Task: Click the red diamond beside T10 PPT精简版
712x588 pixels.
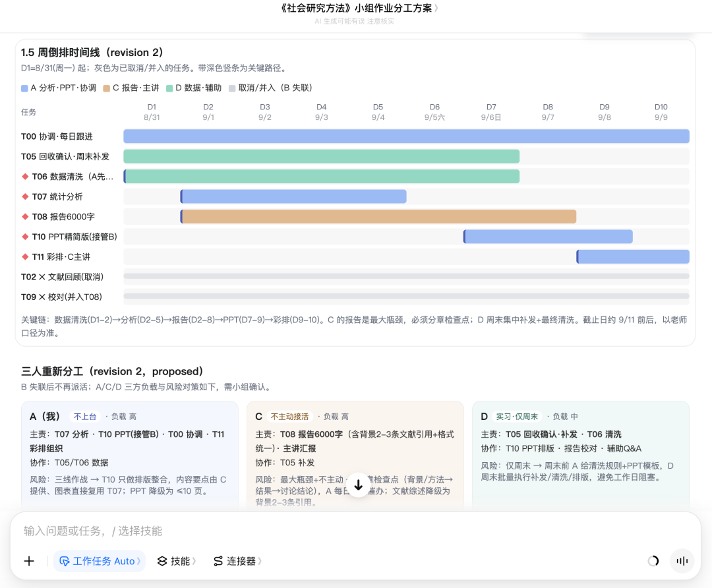Action: [x=25, y=237]
